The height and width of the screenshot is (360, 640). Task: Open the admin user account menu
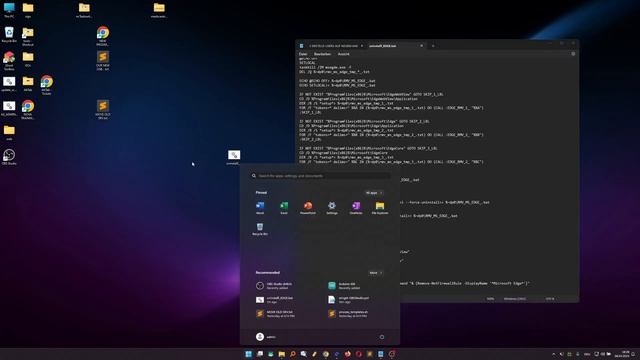click(266, 337)
